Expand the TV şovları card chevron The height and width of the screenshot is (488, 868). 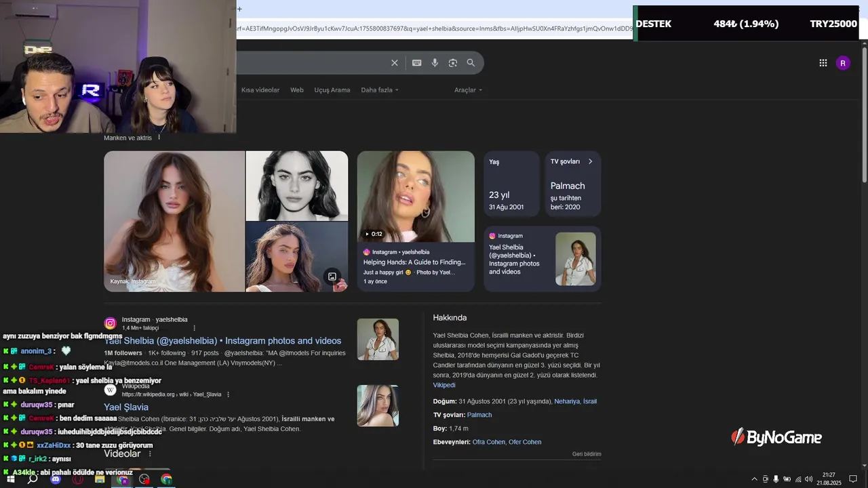point(590,161)
